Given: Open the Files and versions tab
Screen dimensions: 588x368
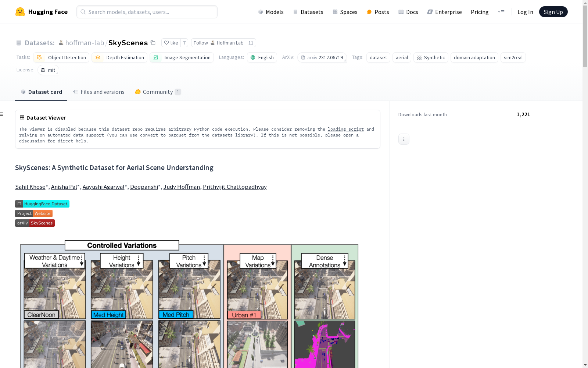Looking at the screenshot, I should click(98, 92).
